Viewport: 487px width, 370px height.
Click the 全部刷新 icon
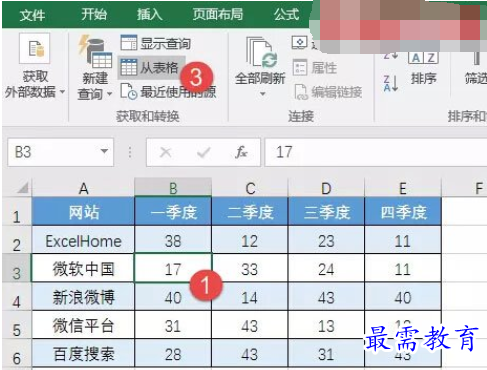262,52
